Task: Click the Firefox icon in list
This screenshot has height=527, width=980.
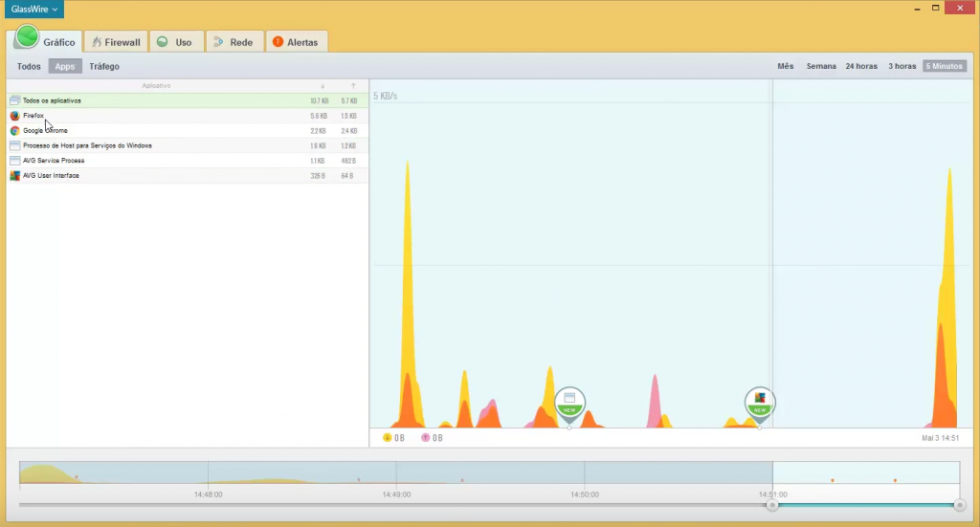Action: [x=15, y=116]
